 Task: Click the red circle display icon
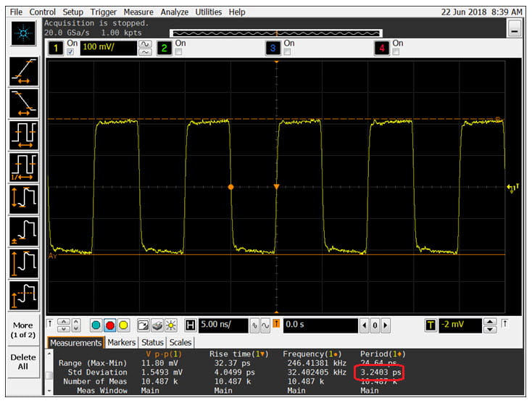pos(111,325)
